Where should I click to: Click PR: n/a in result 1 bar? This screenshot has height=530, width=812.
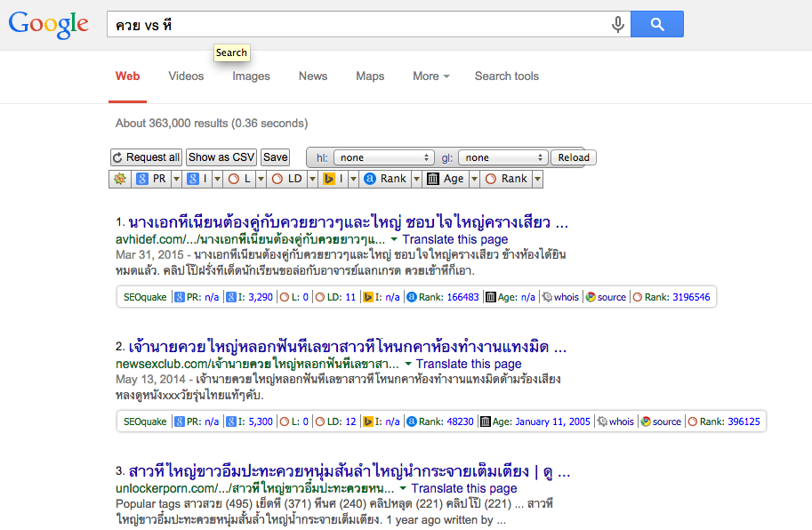pos(197,297)
